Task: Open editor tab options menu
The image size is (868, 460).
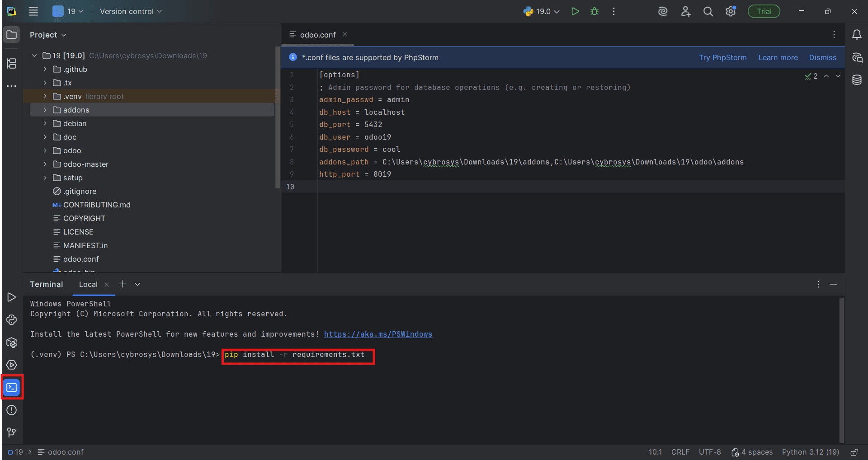Action: [x=834, y=34]
